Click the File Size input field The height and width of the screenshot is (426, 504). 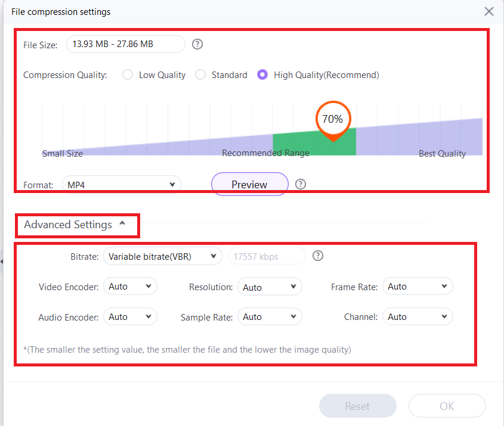pyautogui.click(x=125, y=43)
